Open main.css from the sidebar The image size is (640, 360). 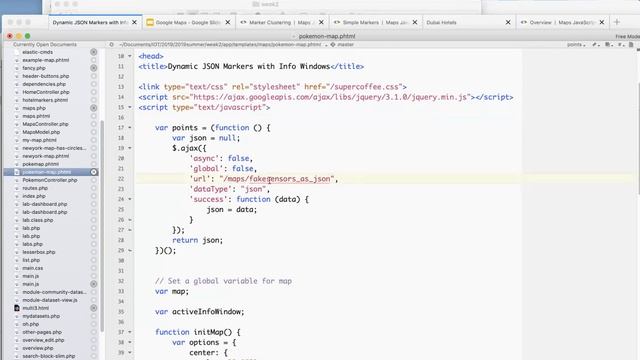coord(32,268)
